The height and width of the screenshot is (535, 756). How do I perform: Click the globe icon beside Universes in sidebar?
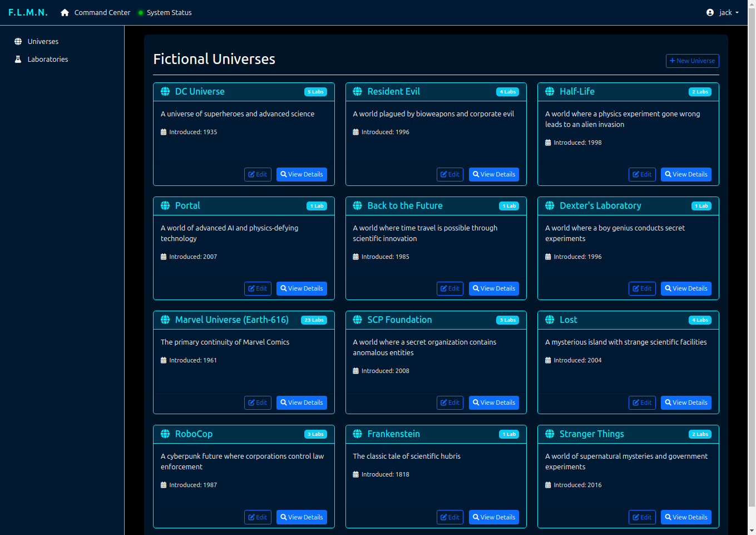coord(18,41)
